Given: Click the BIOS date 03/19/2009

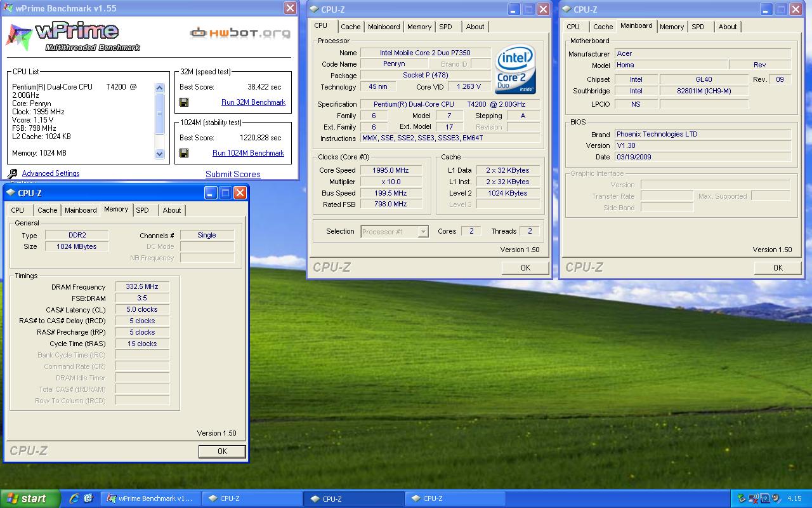Looking at the screenshot, I should [x=703, y=157].
